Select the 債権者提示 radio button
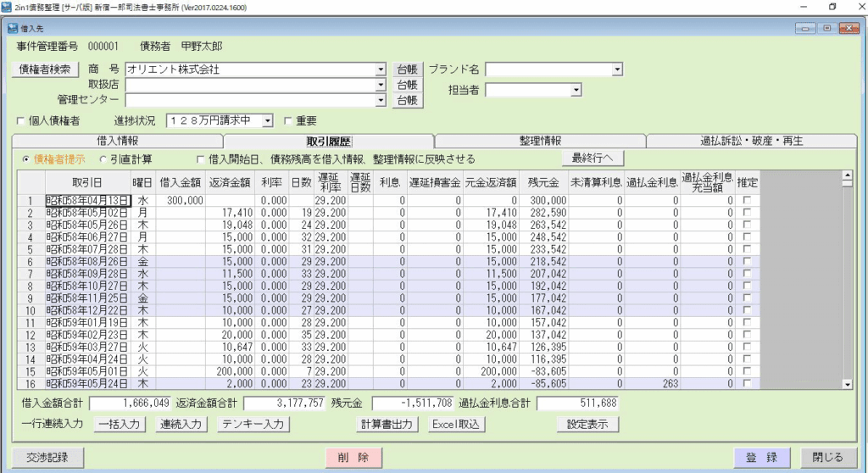The height and width of the screenshot is (473, 868). (26, 159)
